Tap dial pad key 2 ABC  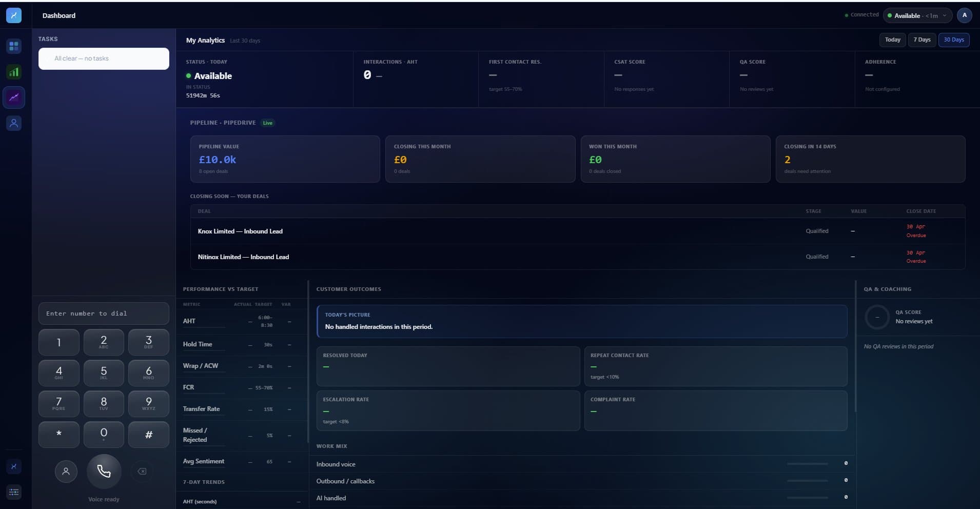pos(104,342)
